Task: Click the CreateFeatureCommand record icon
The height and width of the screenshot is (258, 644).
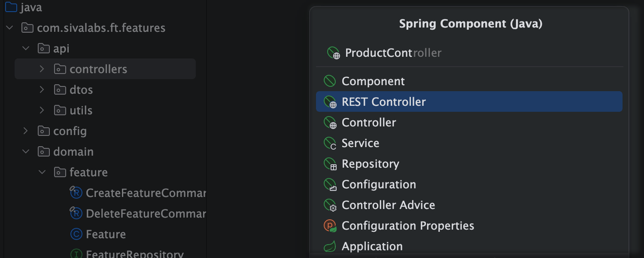Action: pos(76,193)
